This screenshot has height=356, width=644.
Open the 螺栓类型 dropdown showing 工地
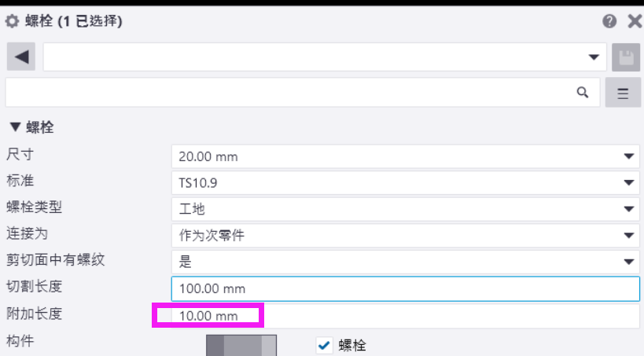point(405,209)
